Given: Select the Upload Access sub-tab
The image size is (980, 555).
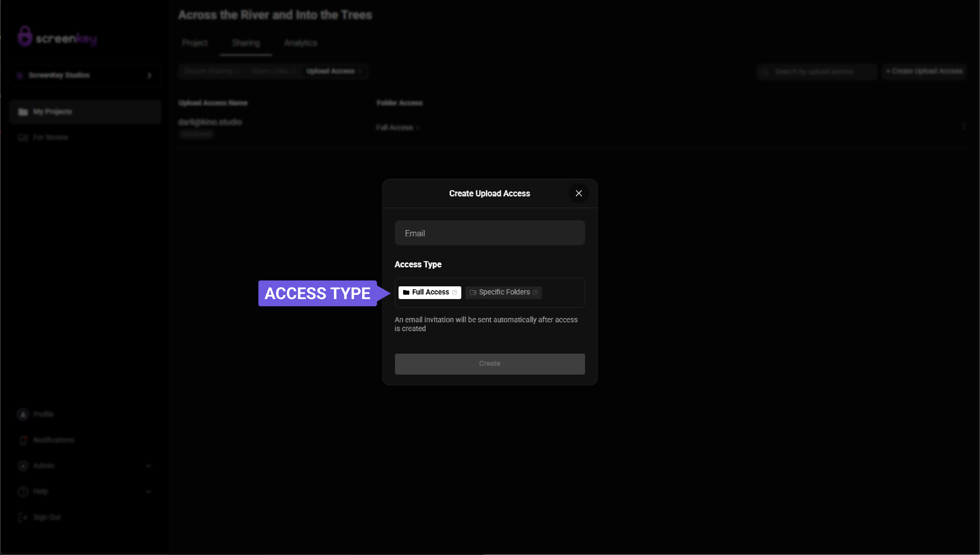Looking at the screenshot, I should (x=334, y=71).
